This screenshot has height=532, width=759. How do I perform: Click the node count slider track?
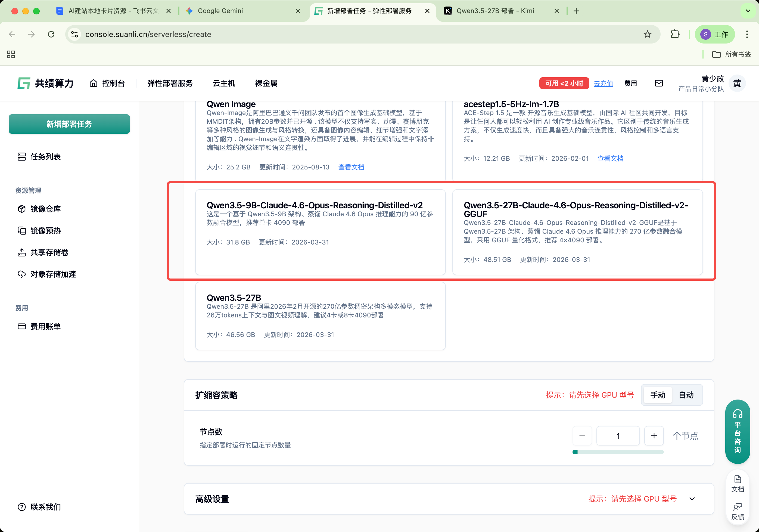(x=618, y=452)
